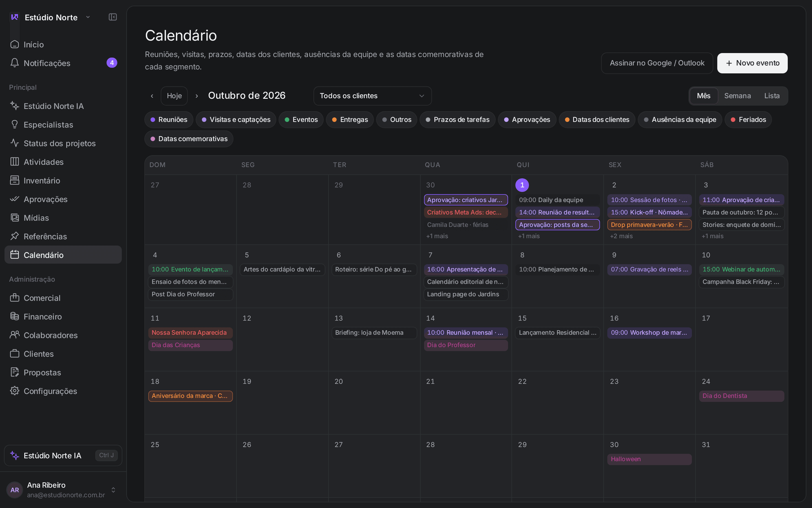Screen dimensions: 812x508
Task: Select the Mês view tab
Action: coord(704,96)
